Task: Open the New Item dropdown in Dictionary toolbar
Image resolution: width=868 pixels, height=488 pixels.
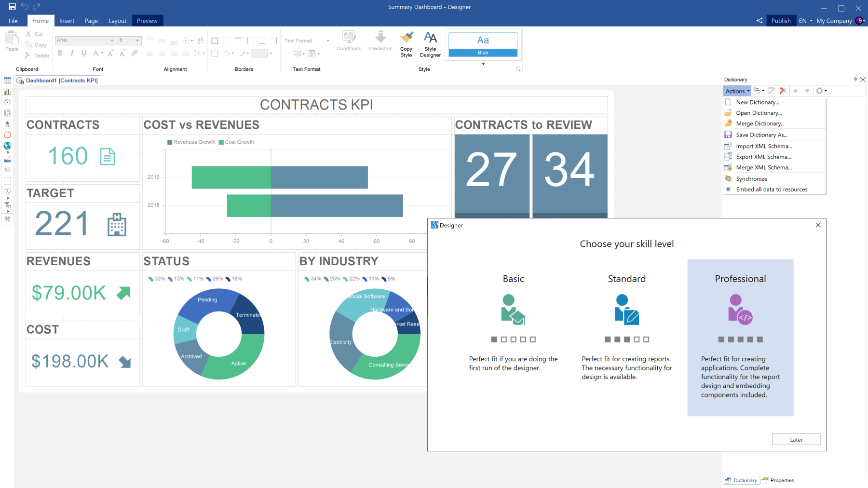Action: pyautogui.click(x=759, y=91)
